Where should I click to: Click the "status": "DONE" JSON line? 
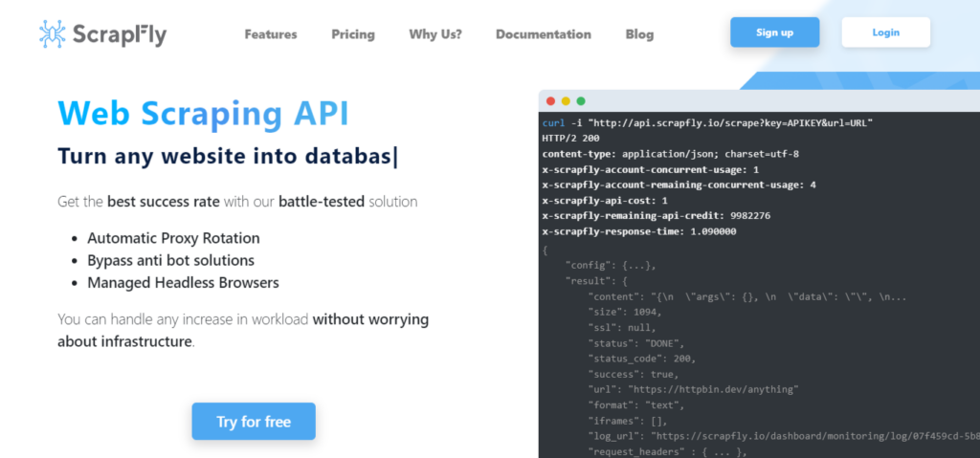point(636,343)
